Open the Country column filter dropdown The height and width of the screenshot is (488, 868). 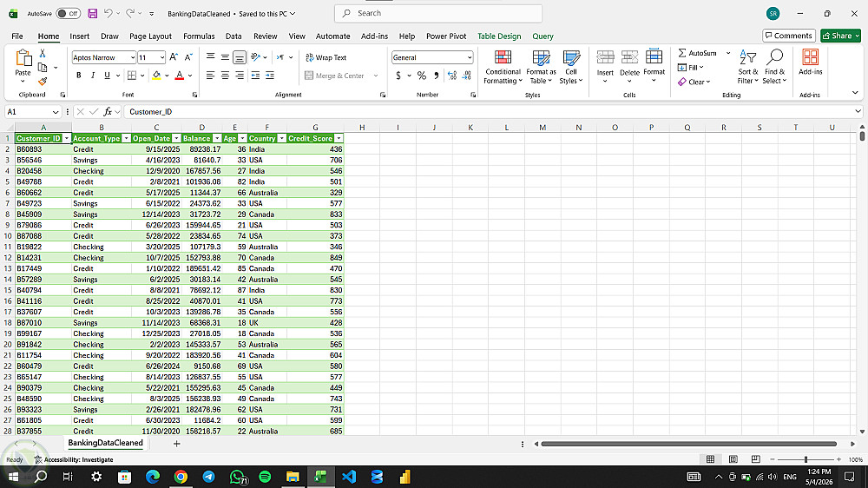(x=282, y=138)
